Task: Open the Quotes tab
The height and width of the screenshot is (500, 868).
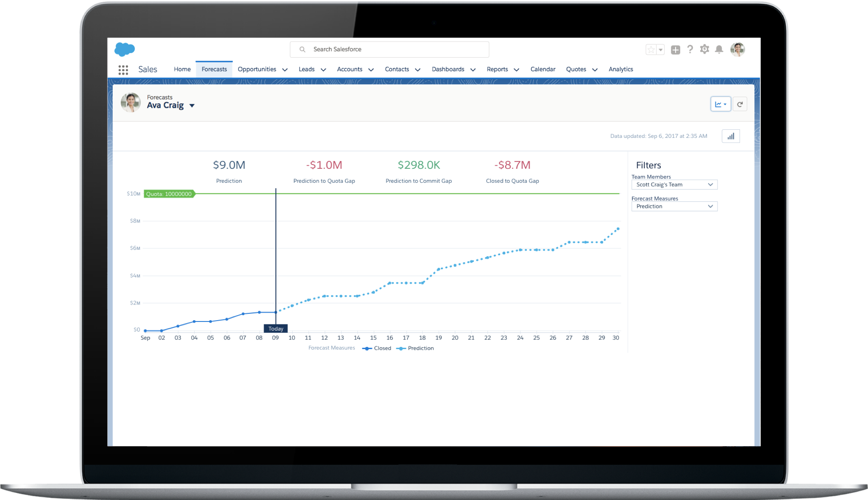Action: click(576, 69)
